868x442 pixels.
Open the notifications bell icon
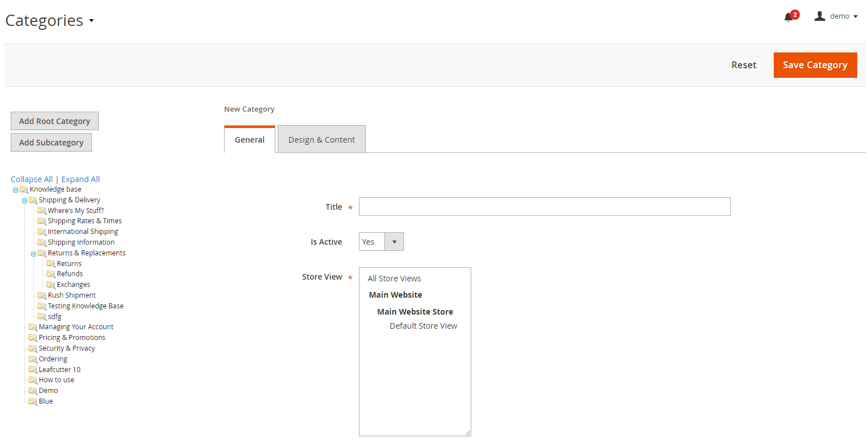point(788,17)
